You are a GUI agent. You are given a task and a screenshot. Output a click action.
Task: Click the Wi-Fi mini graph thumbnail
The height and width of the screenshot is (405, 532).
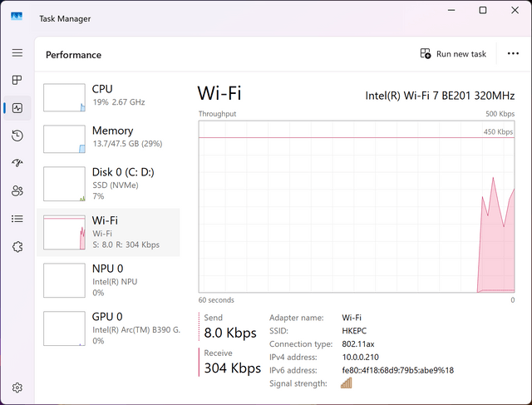(64, 232)
